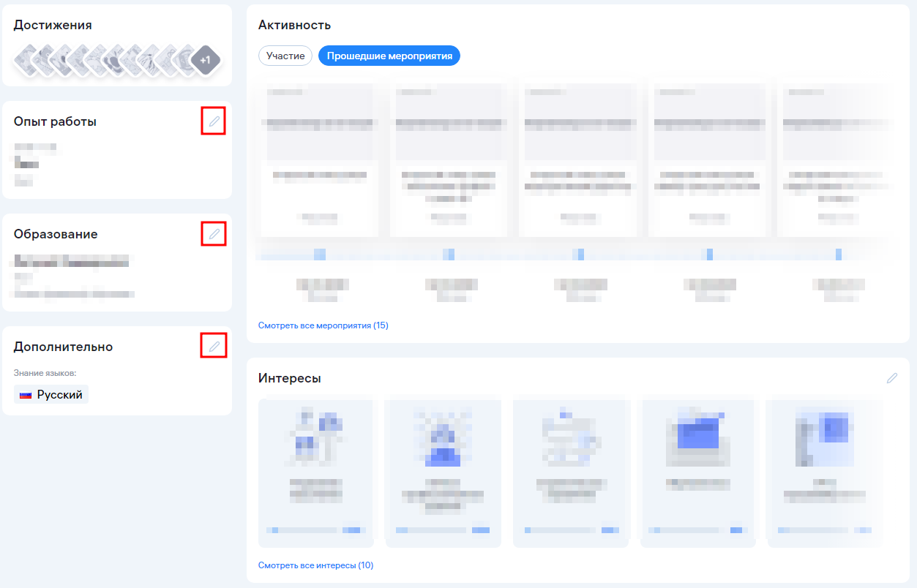The image size is (917, 588).
Task: Select the Прошедшие мероприятия tab
Action: 389,56
